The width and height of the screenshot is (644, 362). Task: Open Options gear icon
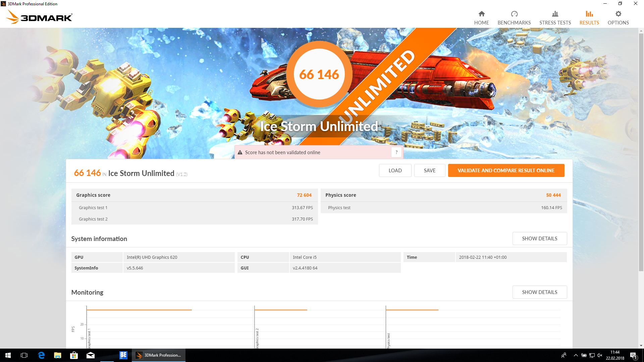coord(618,14)
